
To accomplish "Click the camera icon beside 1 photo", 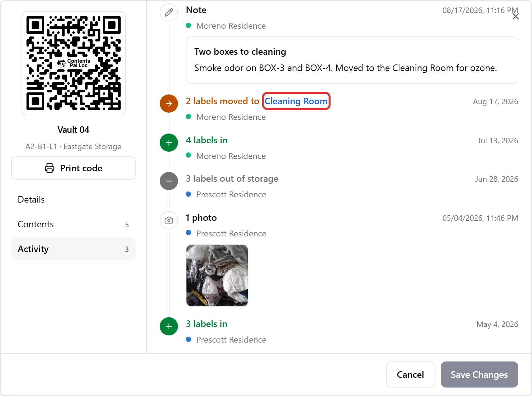I will click(169, 220).
